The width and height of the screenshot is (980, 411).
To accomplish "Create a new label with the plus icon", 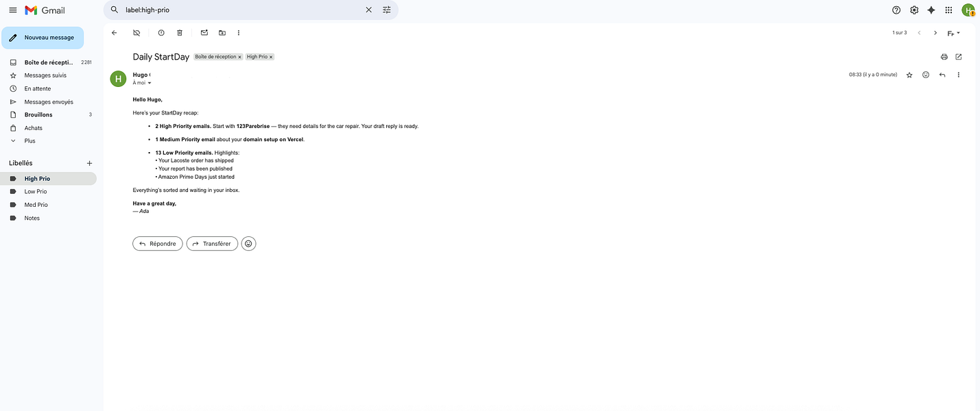I will click(x=89, y=163).
